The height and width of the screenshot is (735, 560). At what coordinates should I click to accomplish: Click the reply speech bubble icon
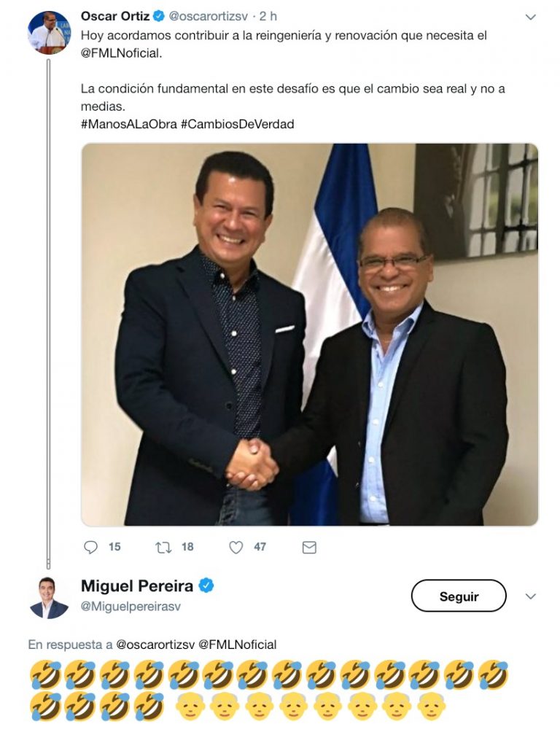click(90, 547)
